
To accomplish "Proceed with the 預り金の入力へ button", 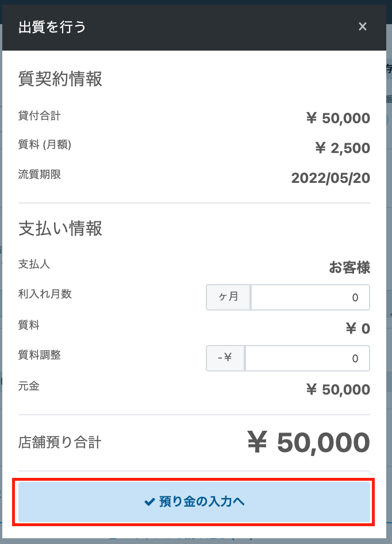I will click(x=194, y=502).
